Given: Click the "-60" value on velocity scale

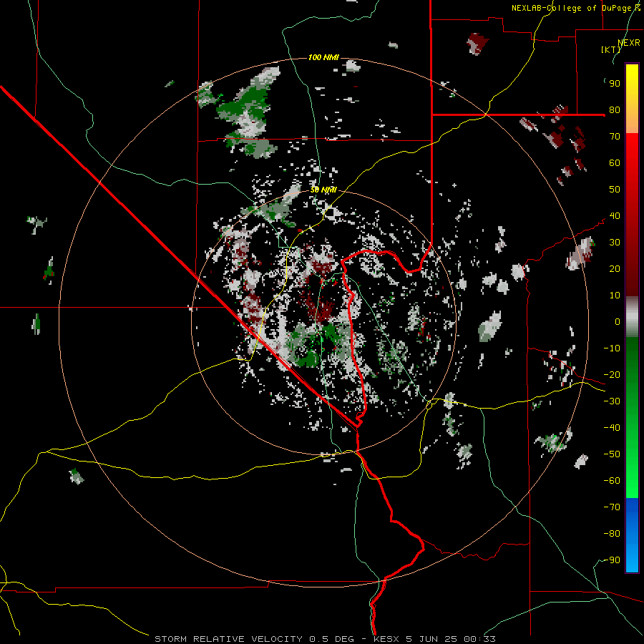Looking at the screenshot, I should [x=612, y=481].
